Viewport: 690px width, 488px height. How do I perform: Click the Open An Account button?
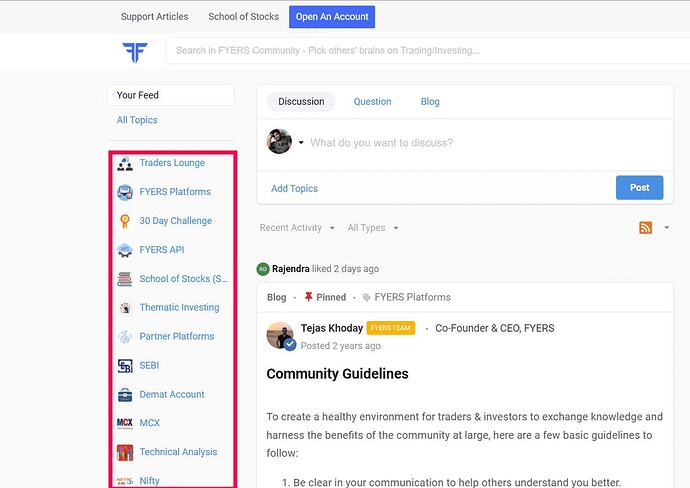(332, 17)
